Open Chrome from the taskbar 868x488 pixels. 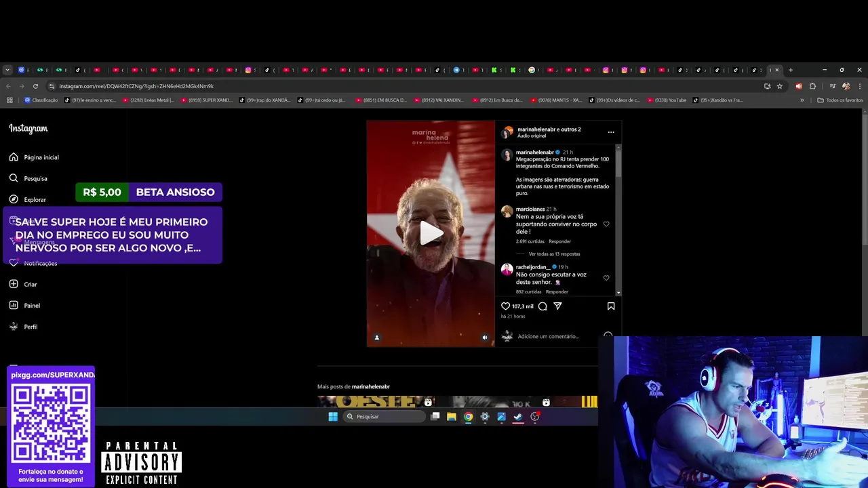[468, 416]
